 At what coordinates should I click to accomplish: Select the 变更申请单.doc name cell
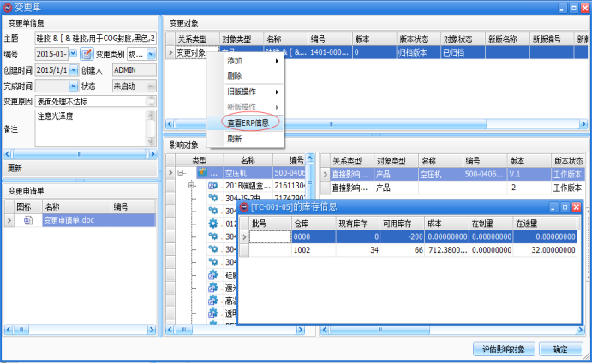pos(76,220)
